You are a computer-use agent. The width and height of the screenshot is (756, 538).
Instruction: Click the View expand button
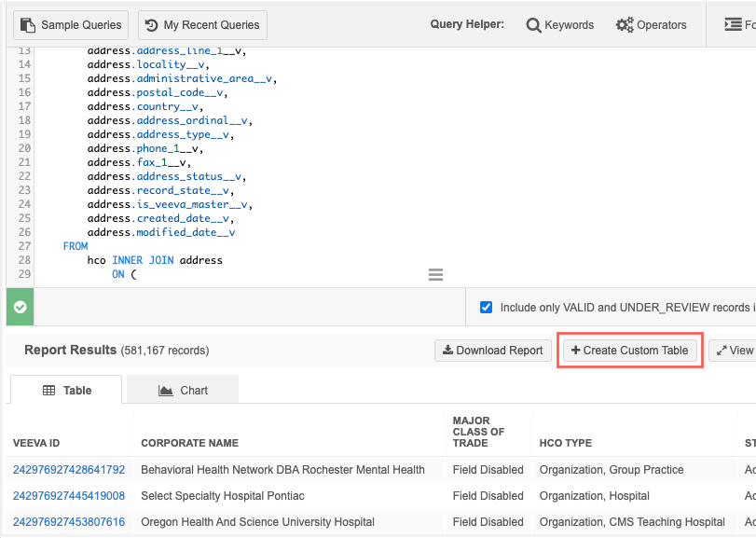click(x=733, y=351)
